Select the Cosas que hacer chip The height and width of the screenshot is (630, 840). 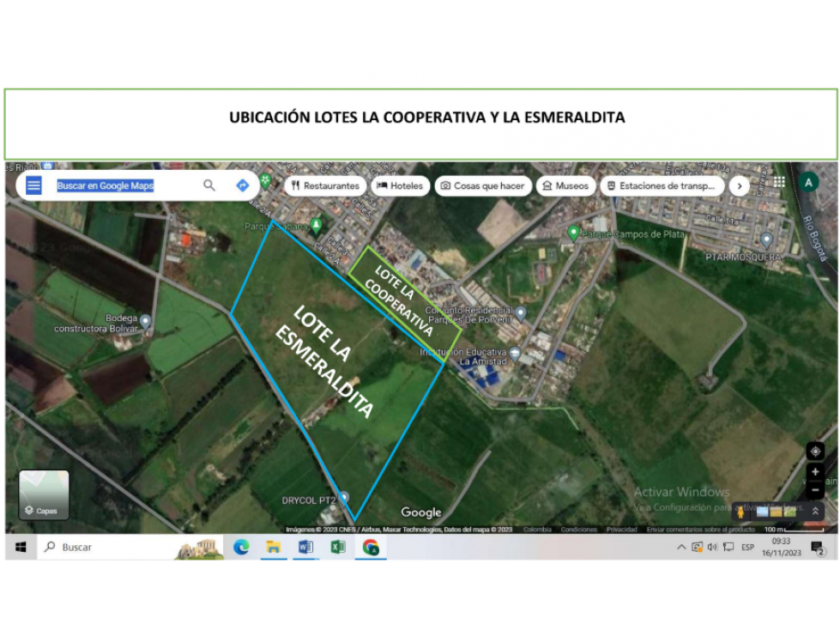tap(483, 186)
